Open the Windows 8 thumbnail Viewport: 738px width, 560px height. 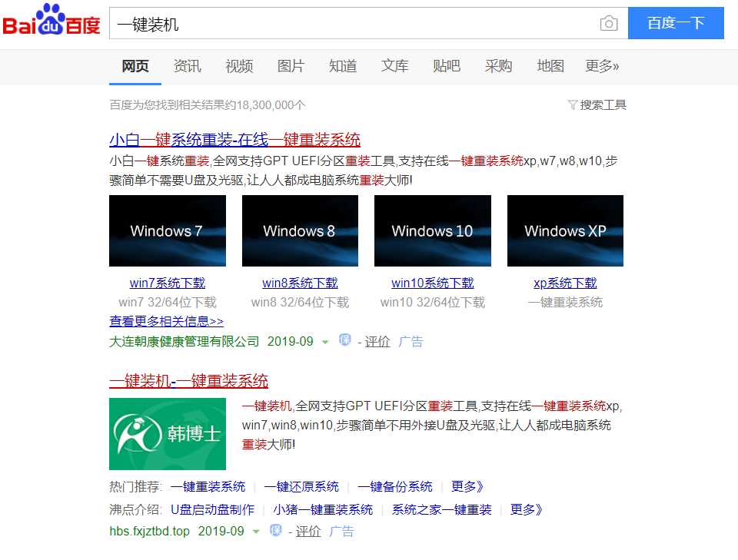click(x=300, y=231)
